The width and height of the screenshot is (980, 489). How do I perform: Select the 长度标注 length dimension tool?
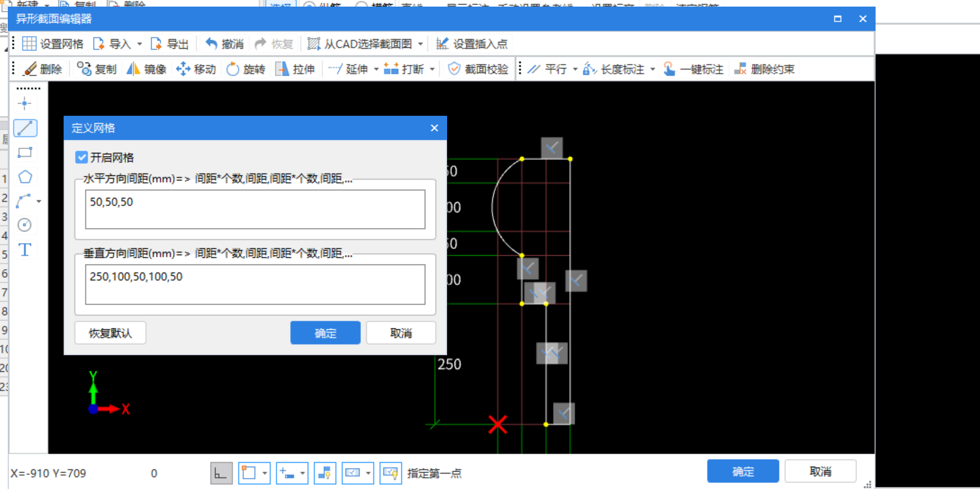(x=613, y=69)
